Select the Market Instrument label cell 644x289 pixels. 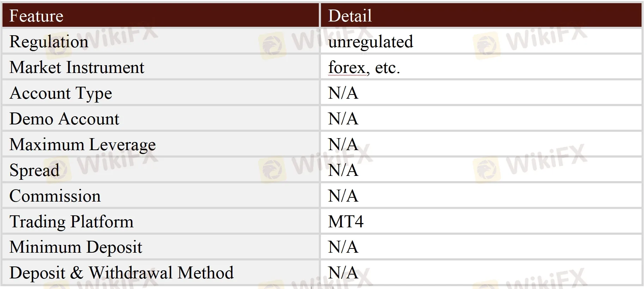click(x=77, y=67)
